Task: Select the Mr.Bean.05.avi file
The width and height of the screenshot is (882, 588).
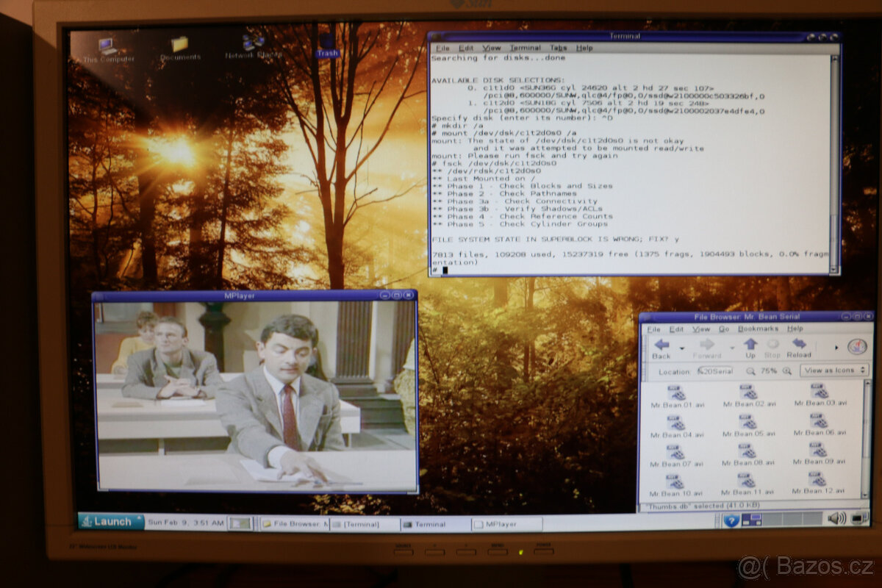Action: 747,425
